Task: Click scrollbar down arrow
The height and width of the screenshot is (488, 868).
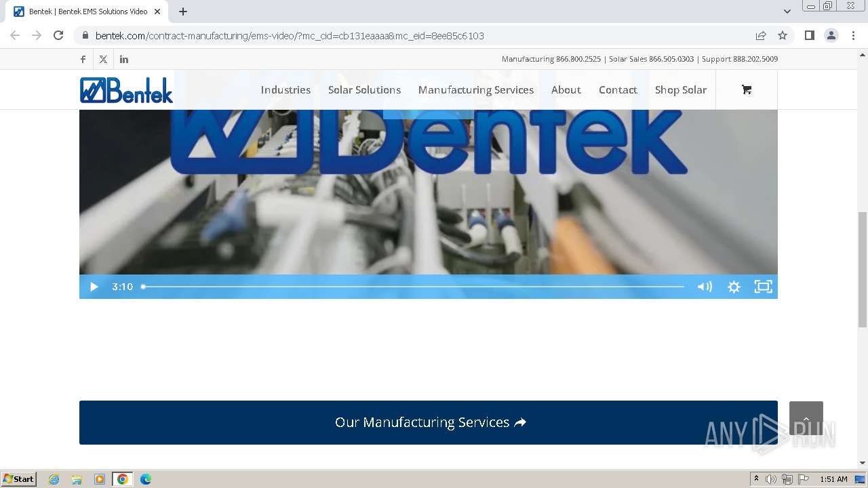Action: click(863, 463)
